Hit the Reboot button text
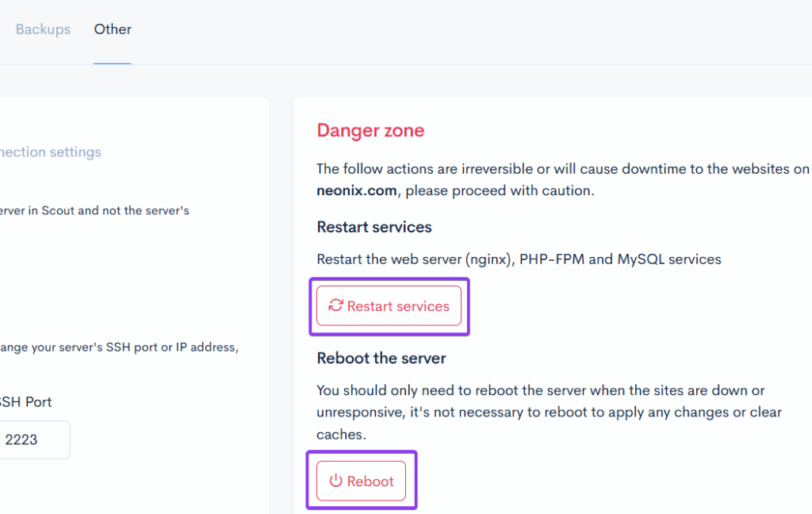The width and height of the screenshot is (812, 514). coord(370,481)
